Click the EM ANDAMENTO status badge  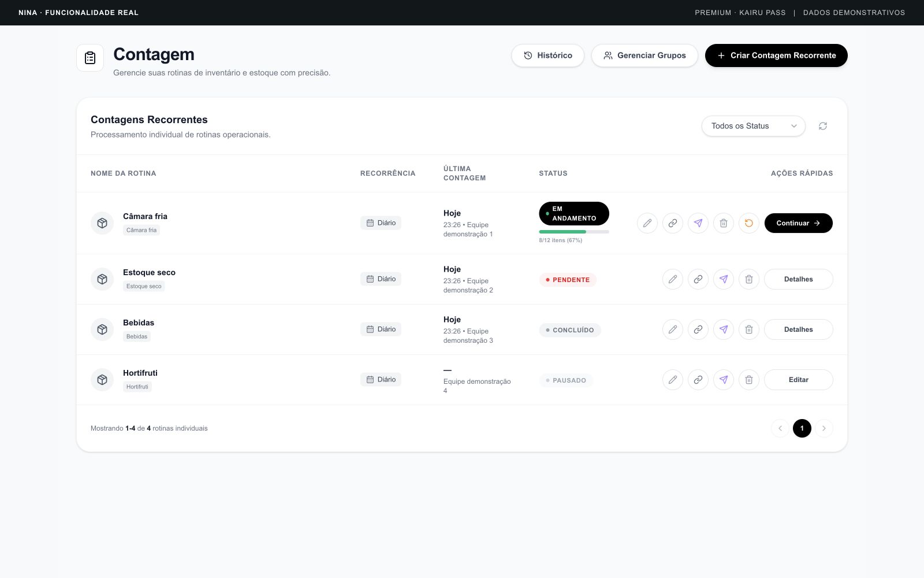click(574, 213)
